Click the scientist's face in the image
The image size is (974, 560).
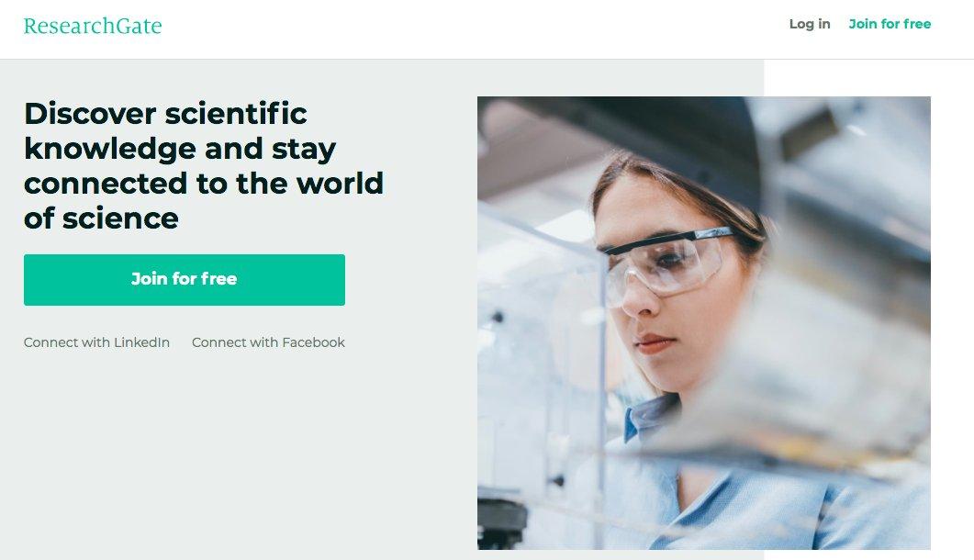click(658, 292)
